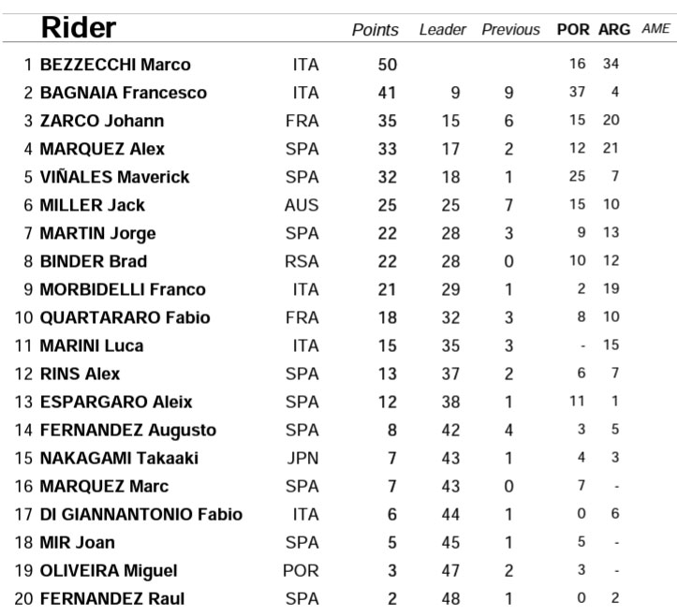Select rider BAGNAIA Francesco

124,93
